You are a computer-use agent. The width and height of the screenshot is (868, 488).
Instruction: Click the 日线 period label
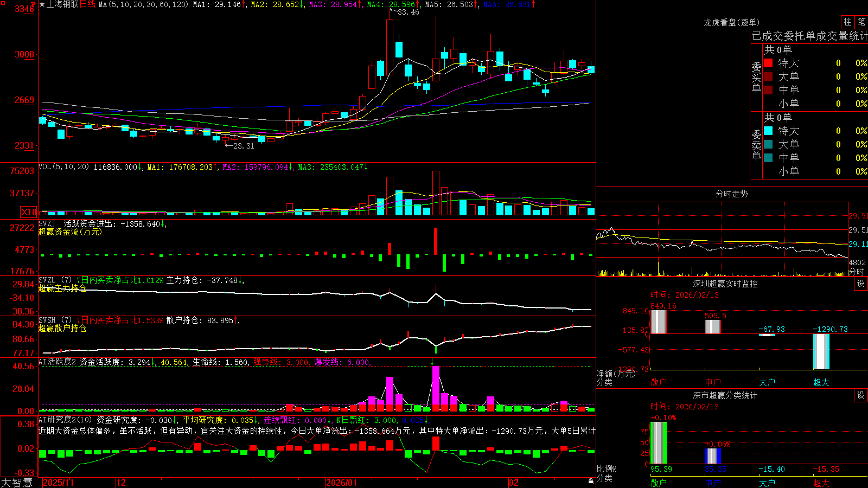(x=87, y=4)
